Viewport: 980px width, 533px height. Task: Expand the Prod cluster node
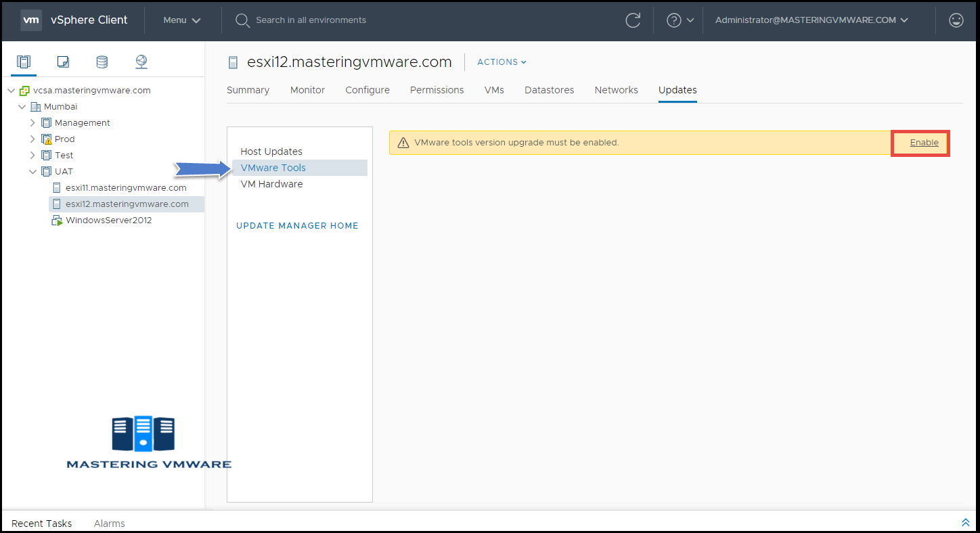coord(32,139)
